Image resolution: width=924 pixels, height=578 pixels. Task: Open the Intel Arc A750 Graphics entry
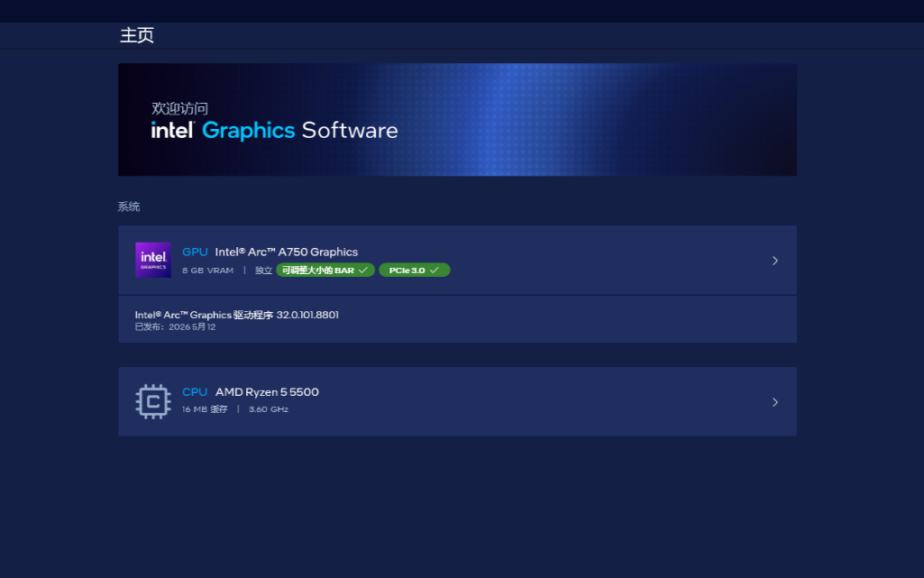pos(457,260)
